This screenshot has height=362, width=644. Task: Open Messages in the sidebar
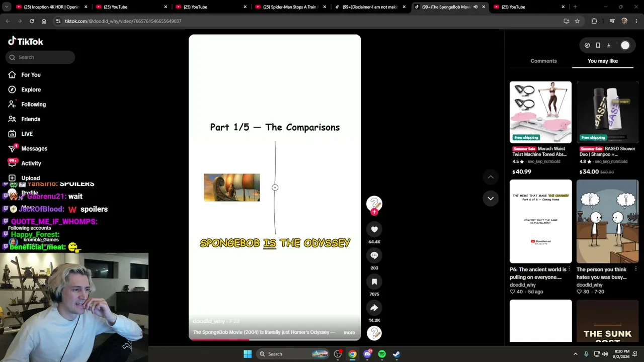(x=34, y=148)
